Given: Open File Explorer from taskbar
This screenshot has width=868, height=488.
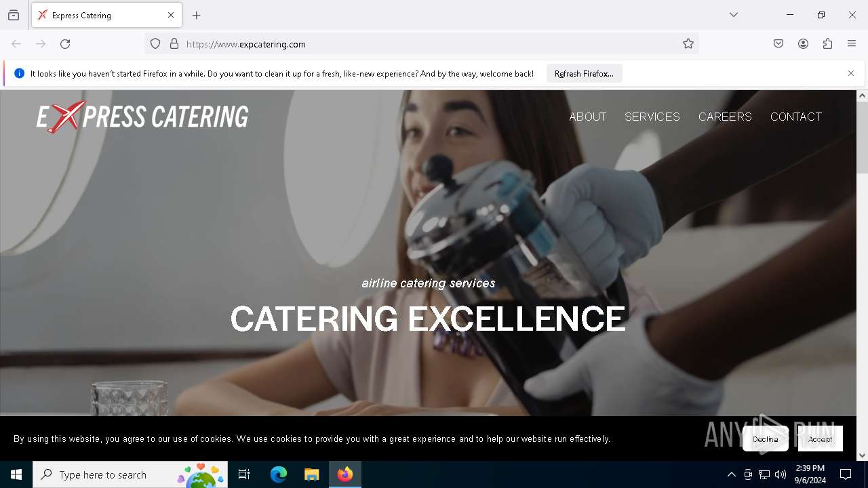Looking at the screenshot, I should (311, 474).
